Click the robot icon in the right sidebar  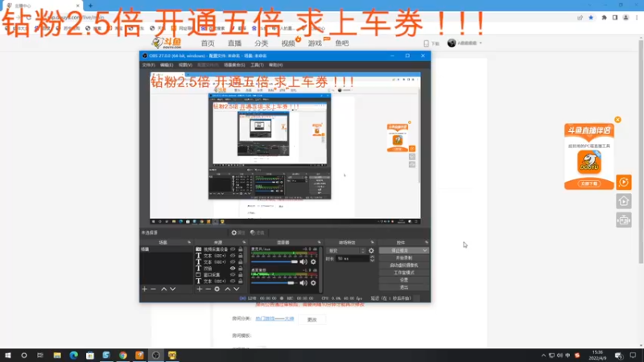(x=623, y=220)
